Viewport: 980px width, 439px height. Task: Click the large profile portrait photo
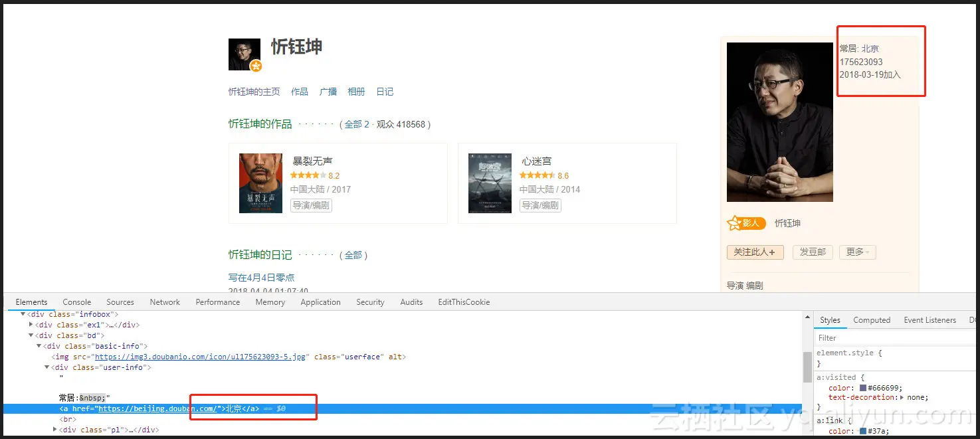(780, 122)
